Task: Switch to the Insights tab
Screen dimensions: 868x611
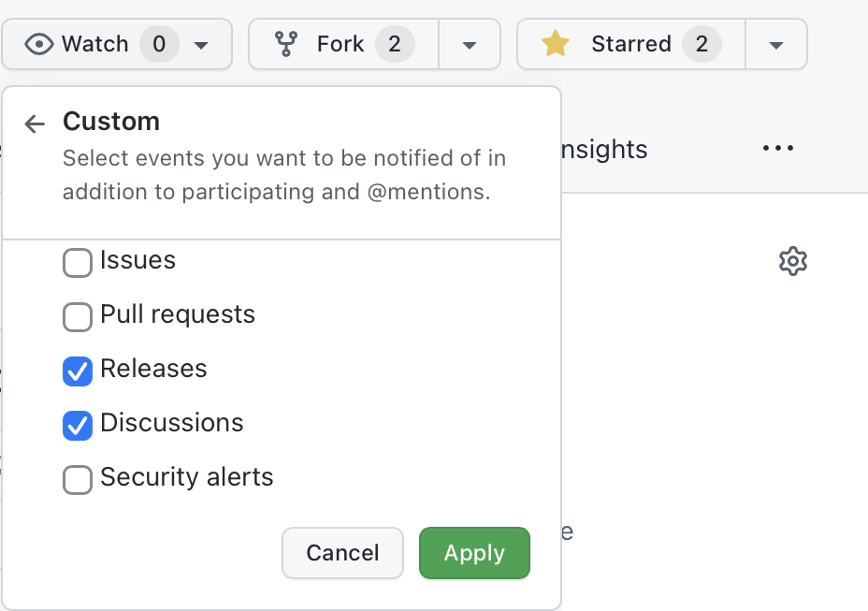Action: (604, 150)
